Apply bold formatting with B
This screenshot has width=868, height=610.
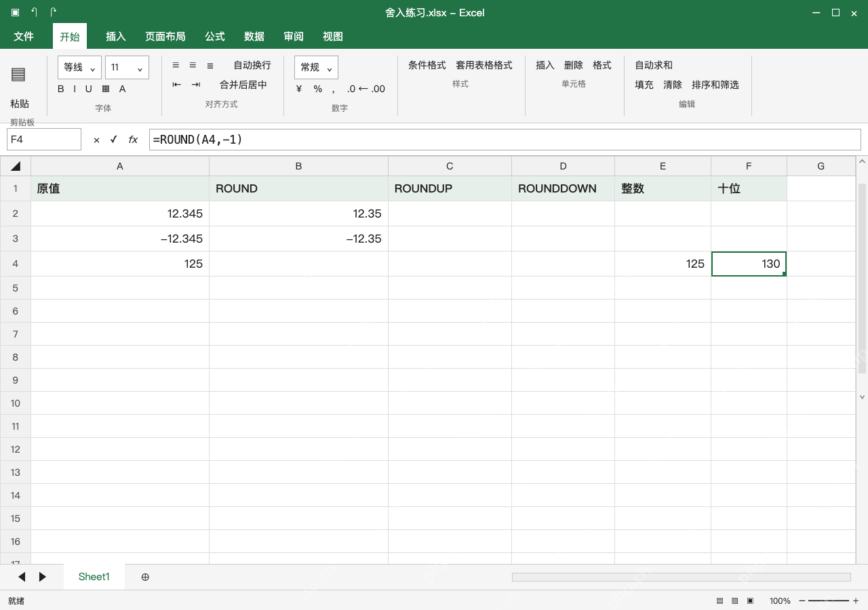[61, 89]
